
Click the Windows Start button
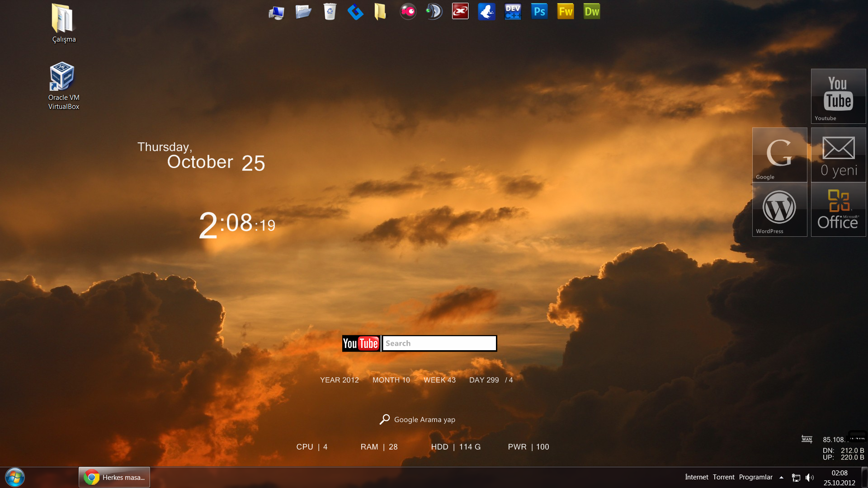click(15, 477)
